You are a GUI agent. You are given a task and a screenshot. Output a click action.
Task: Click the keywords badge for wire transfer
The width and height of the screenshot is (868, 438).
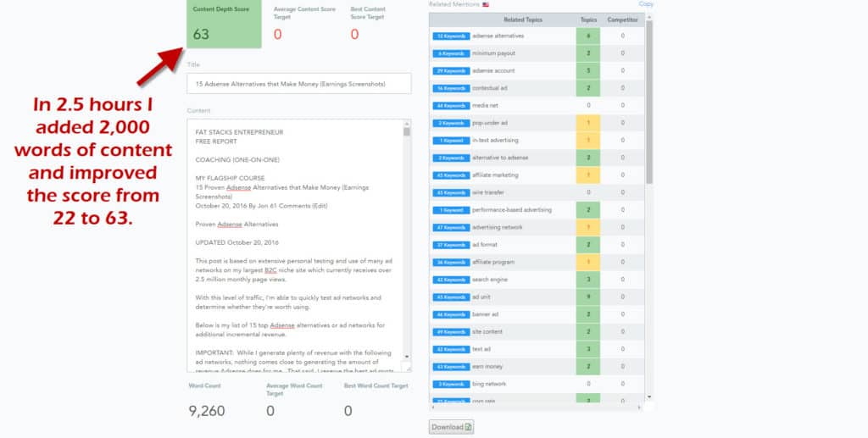click(x=450, y=192)
